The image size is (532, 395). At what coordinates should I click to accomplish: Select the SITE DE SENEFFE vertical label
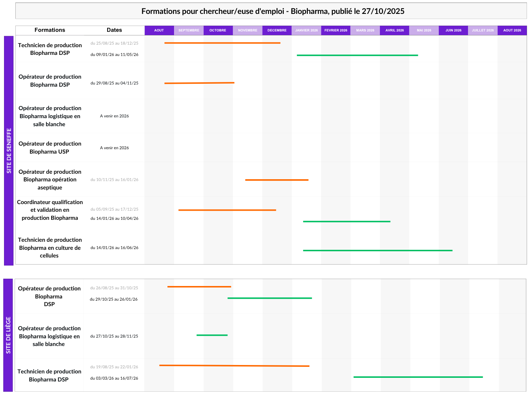(x=9, y=151)
